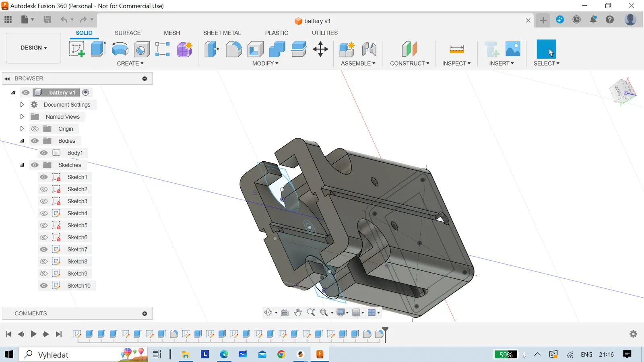The image size is (644, 362).
Task: Open the ASSEMBLE dropdown menu
Action: click(358, 64)
